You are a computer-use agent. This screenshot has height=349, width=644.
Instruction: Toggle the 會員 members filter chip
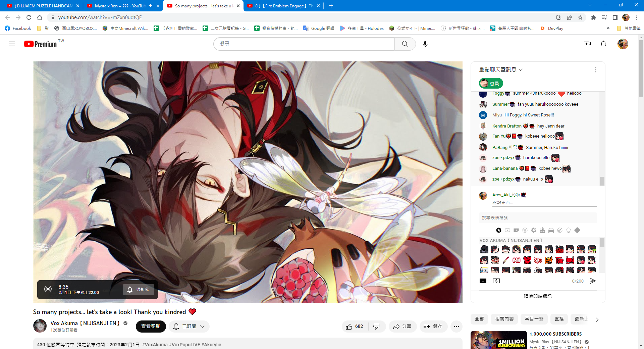491,83
